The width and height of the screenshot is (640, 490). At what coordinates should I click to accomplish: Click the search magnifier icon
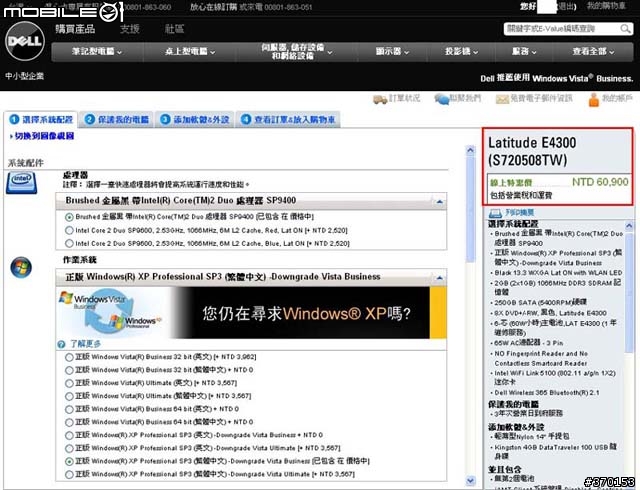point(625,29)
